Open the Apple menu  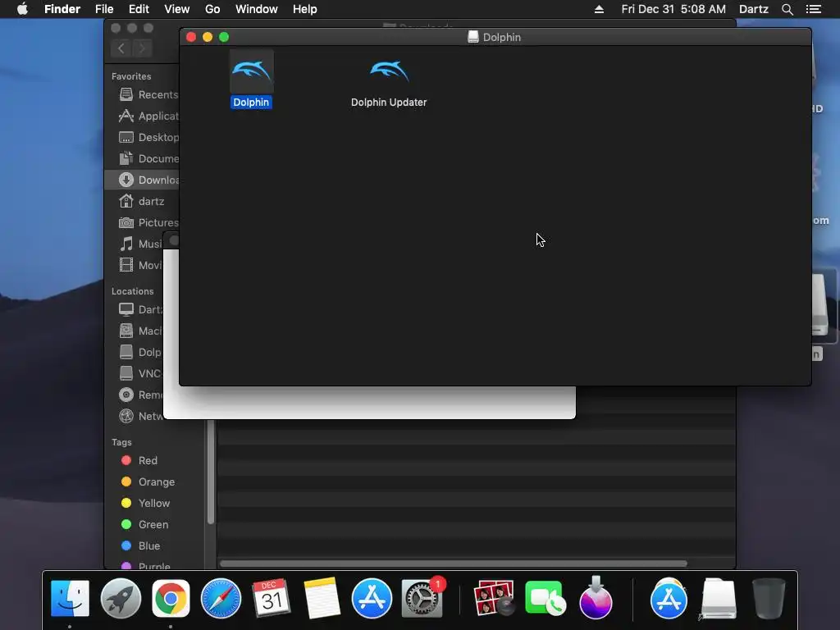click(x=22, y=9)
